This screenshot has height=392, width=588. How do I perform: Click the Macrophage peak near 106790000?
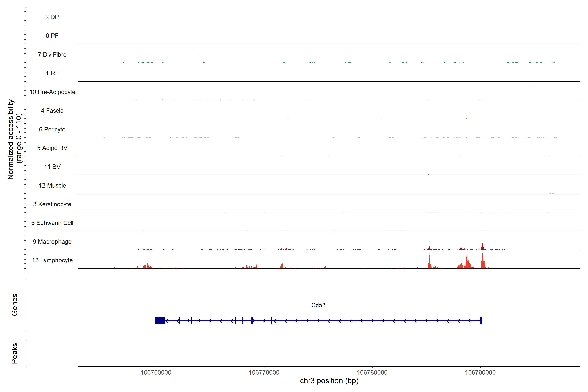tap(482, 247)
